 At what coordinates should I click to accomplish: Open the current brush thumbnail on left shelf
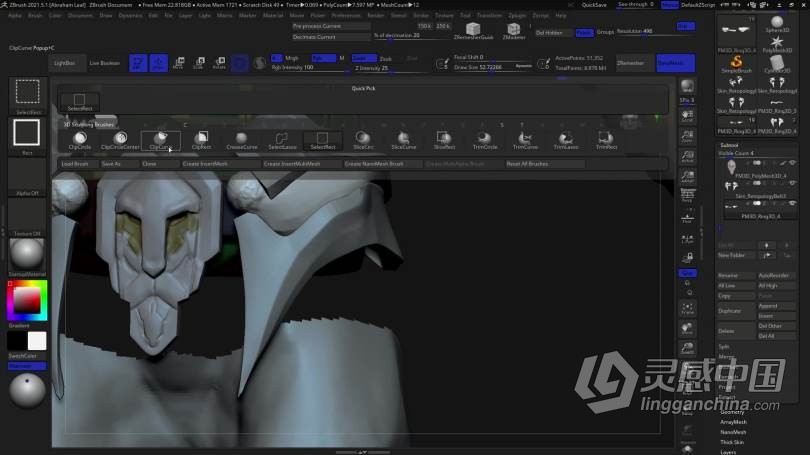(28, 95)
